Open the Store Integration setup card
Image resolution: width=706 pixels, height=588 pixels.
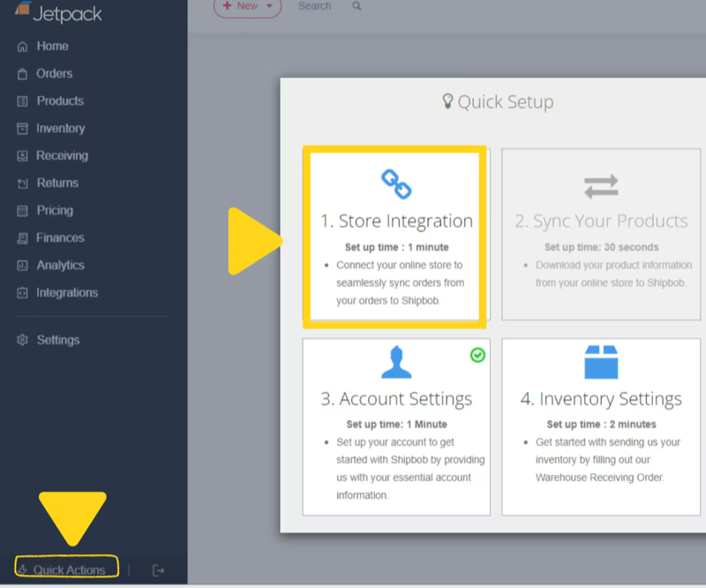point(395,234)
